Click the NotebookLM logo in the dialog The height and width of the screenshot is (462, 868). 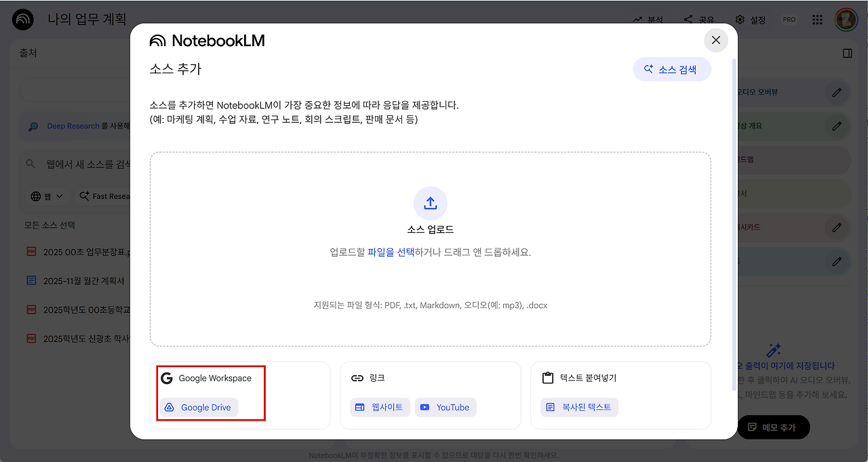(x=208, y=41)
